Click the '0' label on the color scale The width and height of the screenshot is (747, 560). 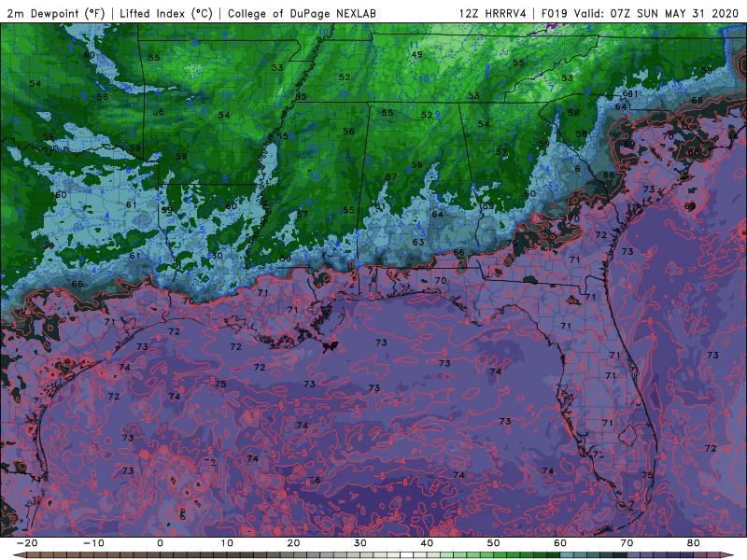pos(160,543)
